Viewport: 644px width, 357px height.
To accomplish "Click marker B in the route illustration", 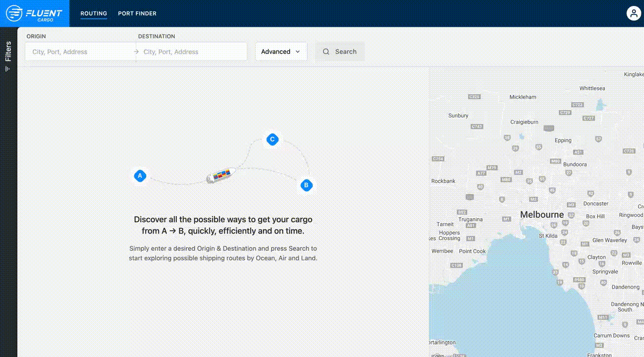I will click(306, 185).
